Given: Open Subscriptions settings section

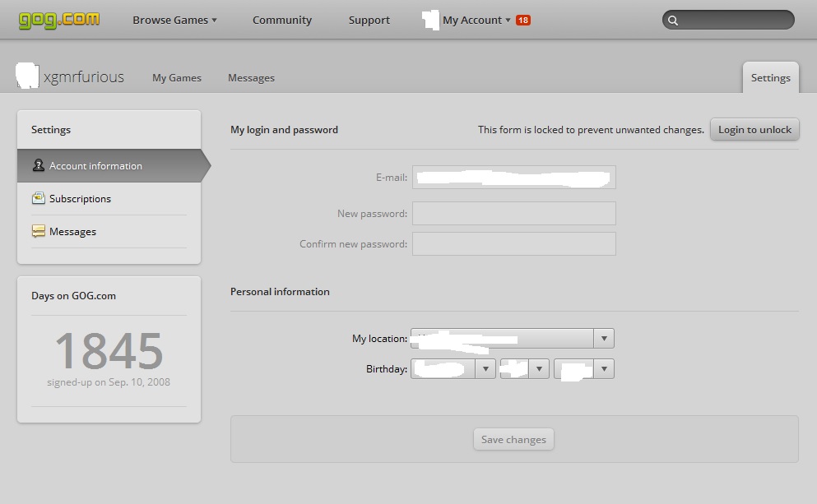Looking at the screenshot, I should pos(109,198).
